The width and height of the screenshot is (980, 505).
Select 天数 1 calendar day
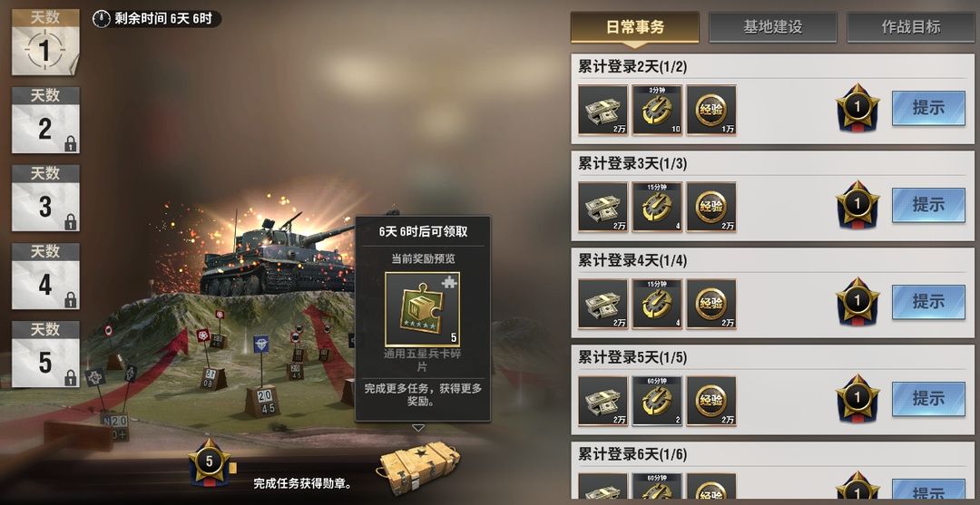tap(45, 42)
